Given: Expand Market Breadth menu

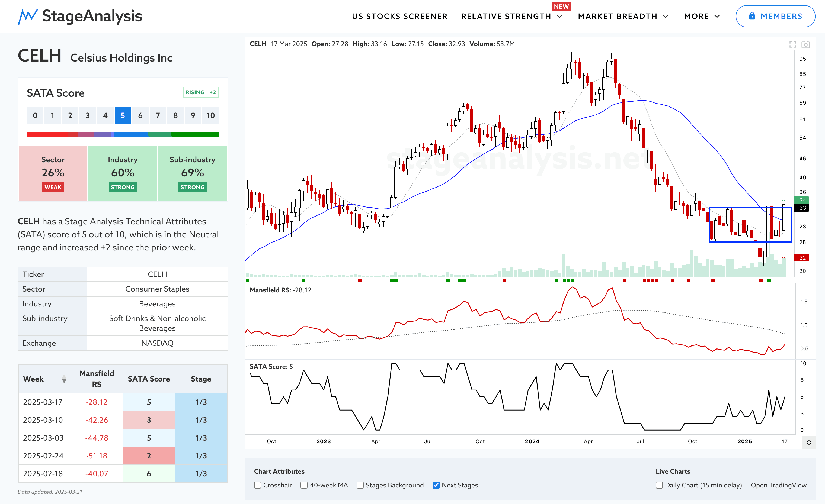Looking at the screenshot, I should tap(623, 16).
